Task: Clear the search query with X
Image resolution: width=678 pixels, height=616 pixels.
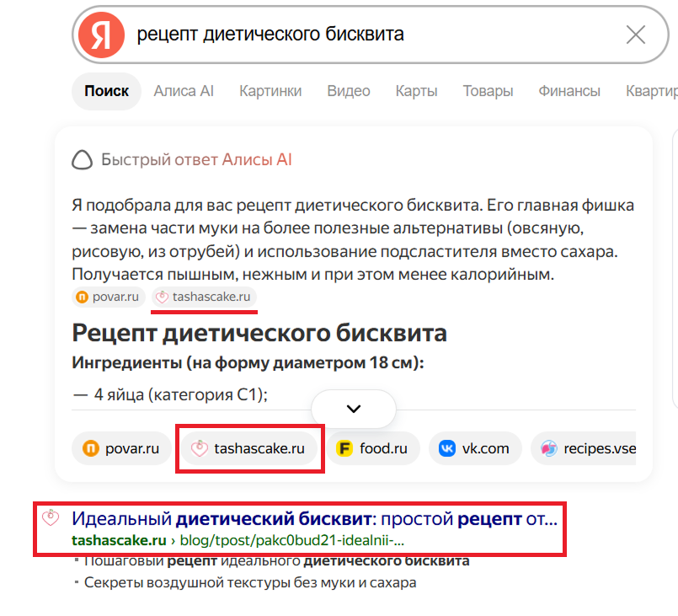Action: pos(636,35)
